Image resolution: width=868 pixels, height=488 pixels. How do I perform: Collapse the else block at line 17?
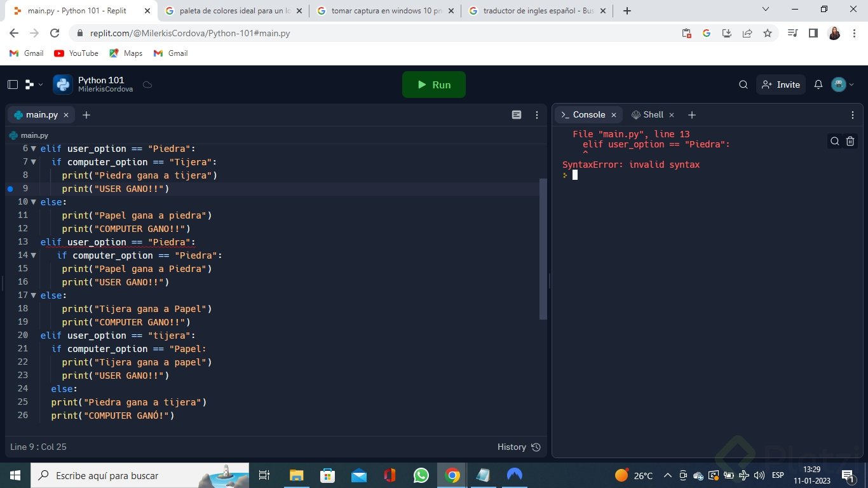click(34, 295)
